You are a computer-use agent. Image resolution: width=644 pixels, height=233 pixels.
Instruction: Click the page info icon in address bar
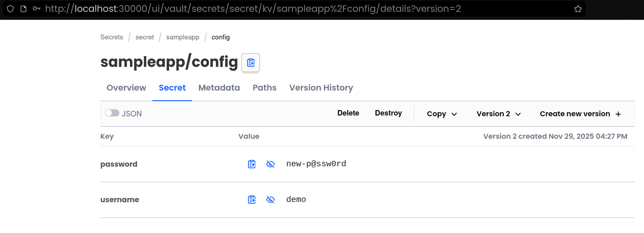click(x=24, y=9)
